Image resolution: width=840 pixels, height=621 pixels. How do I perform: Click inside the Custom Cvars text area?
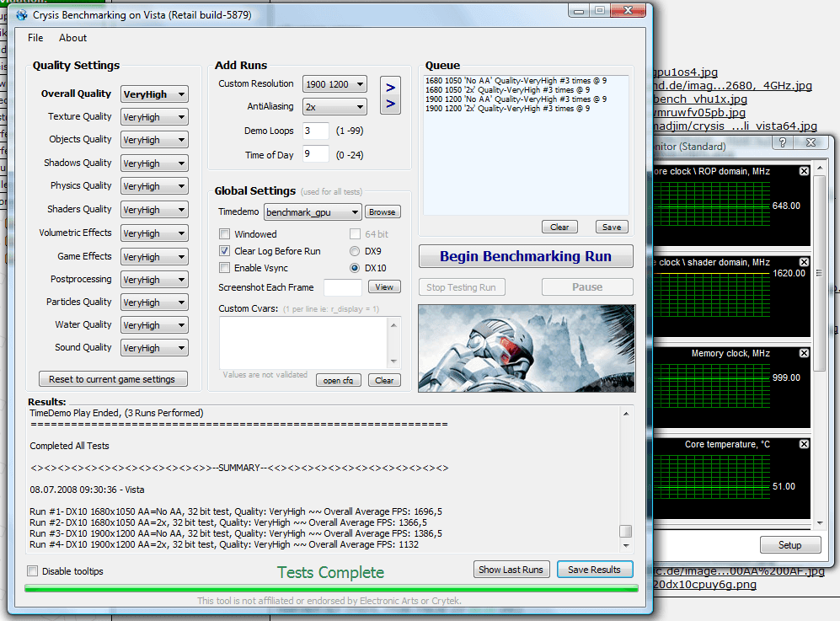click(304, 343)
